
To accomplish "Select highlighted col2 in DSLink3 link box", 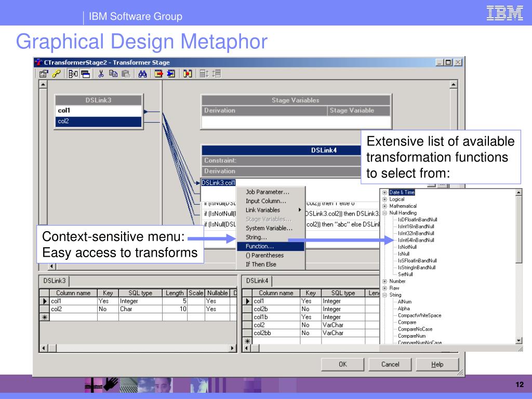I will [98, 121].
